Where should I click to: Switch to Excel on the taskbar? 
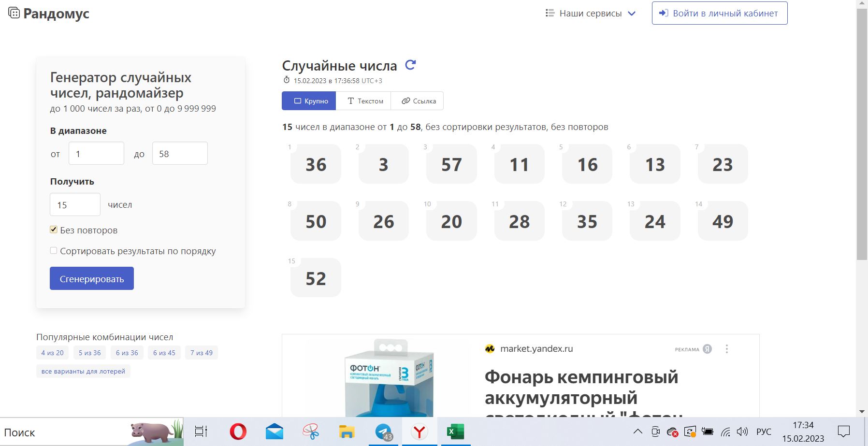[455, 432]
